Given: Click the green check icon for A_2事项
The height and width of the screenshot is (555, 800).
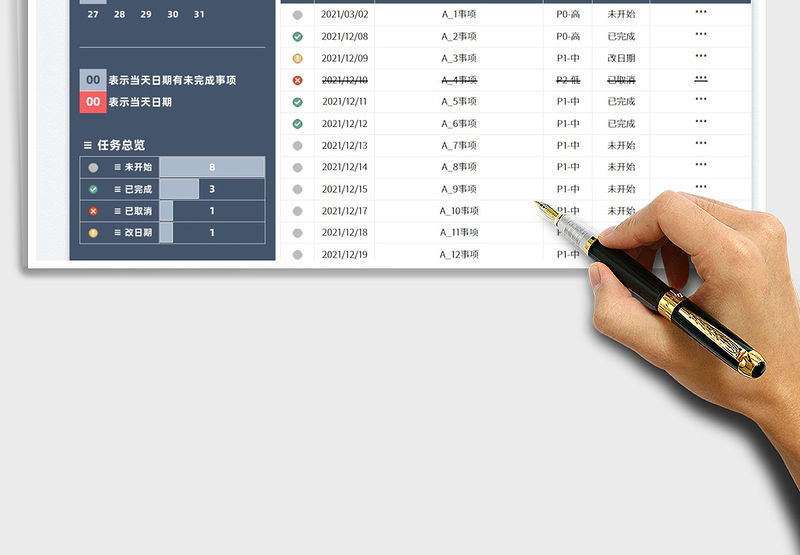Looking at the screenshot, I should 297,37.
